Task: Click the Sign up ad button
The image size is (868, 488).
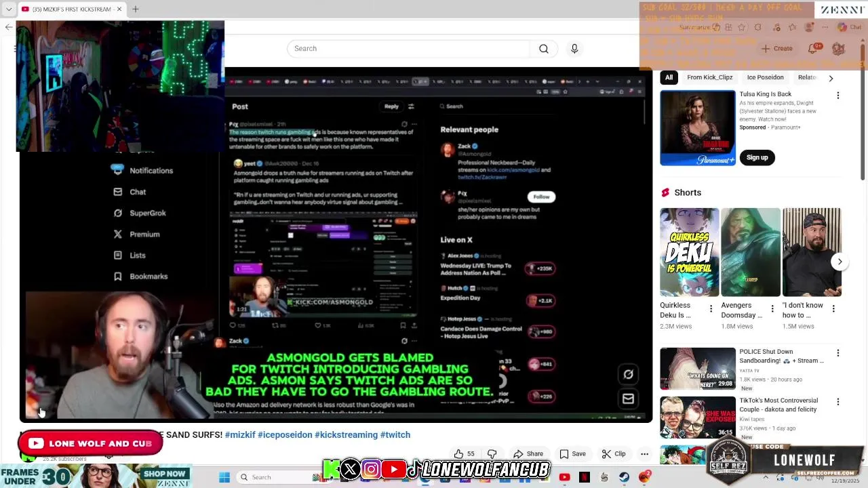Action: pos(757,157)
